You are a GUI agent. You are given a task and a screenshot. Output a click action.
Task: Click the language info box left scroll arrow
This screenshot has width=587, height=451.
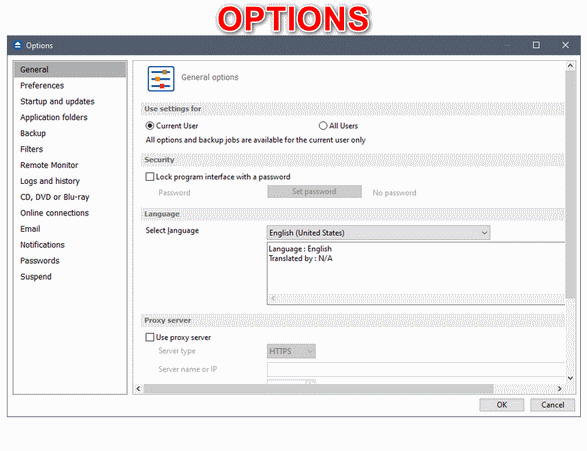click(273, 298)
